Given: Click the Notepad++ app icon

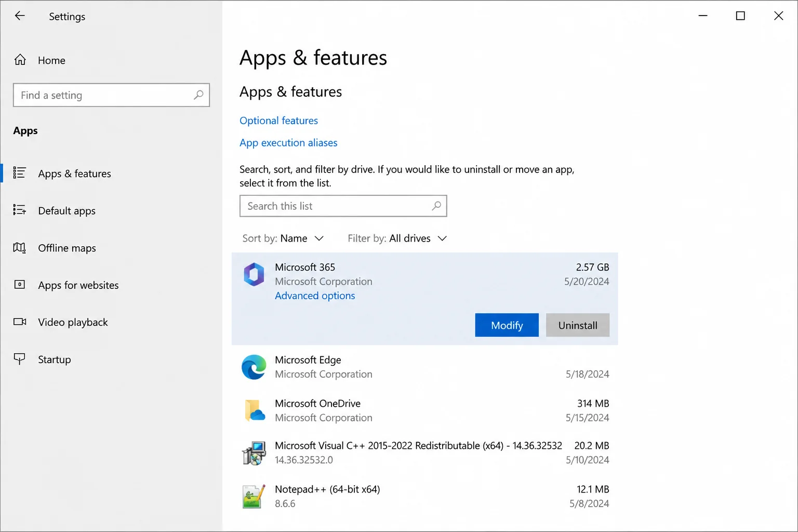Looking at the screenshot, I should [x=253, y=497].
